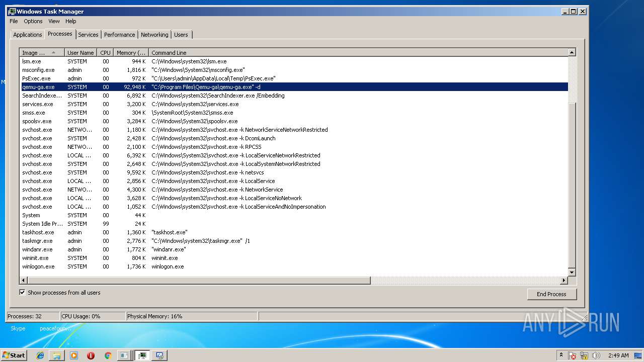The width and height of the screenshot is (644, 362).
Task: Select the System Idle Process row
Action: (x=294, y=224)
